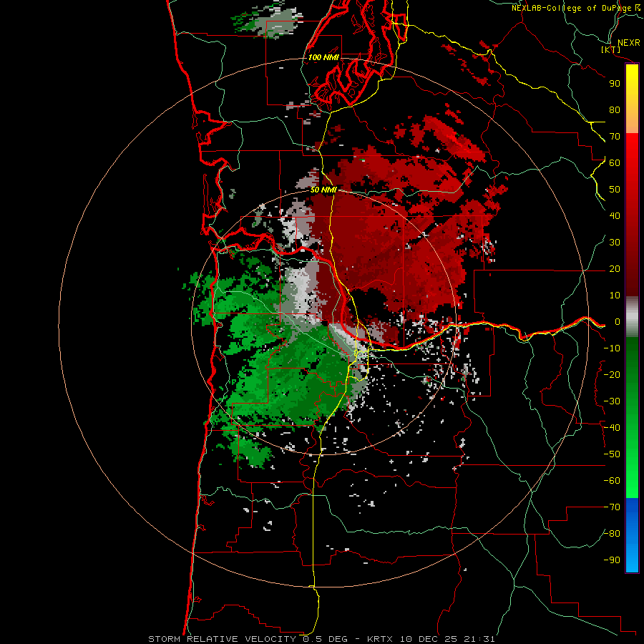Click the '0.5 DEG' elevation angle text
The image size is (644, 644).
pos(326,639)
